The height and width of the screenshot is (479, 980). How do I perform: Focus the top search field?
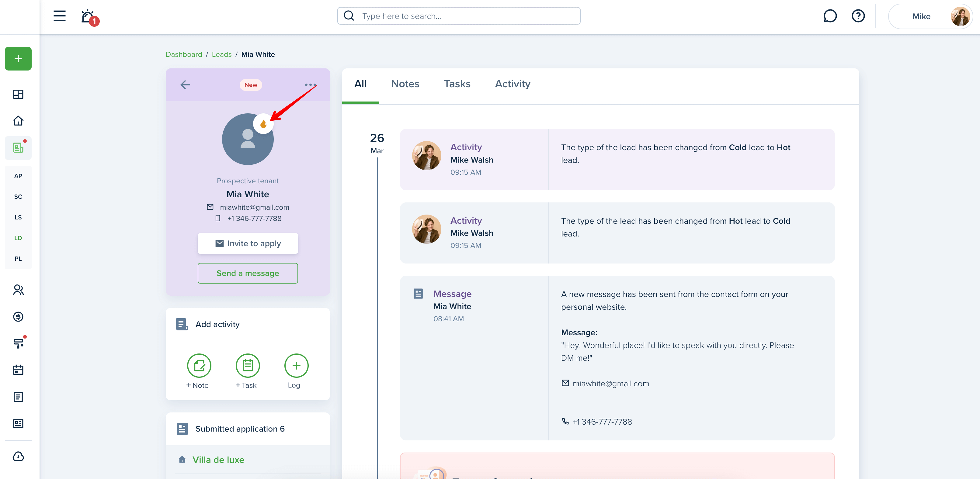458,16
